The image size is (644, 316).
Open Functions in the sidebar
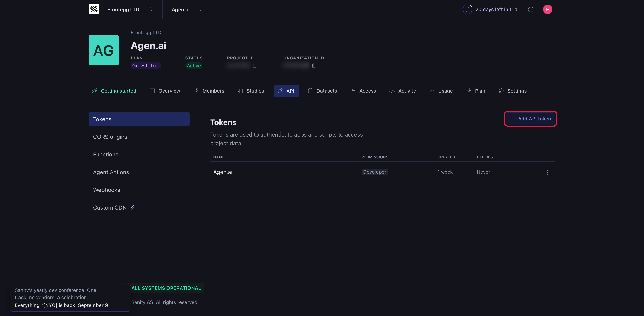139,155
